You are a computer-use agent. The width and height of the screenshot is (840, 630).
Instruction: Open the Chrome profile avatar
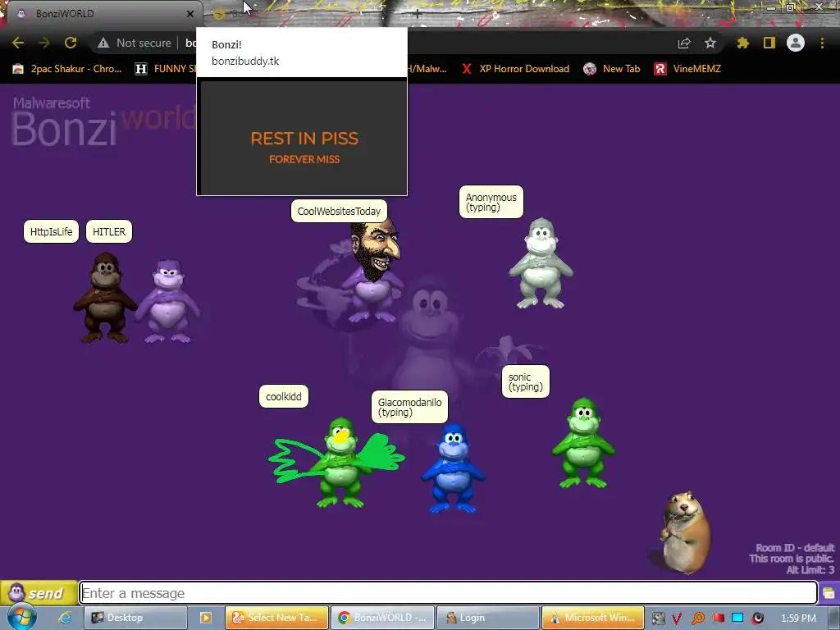coord(796,43)
